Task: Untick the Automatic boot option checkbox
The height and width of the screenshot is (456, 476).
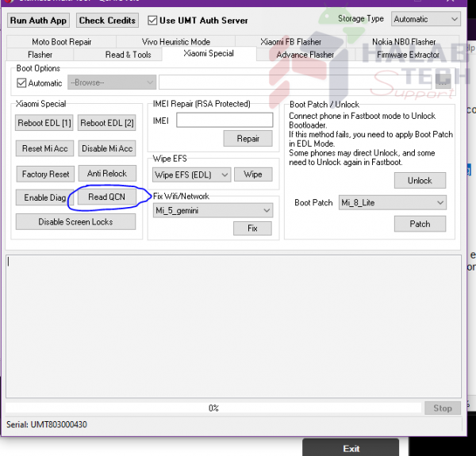Action: pyautogui.click(x=21, y=82)
